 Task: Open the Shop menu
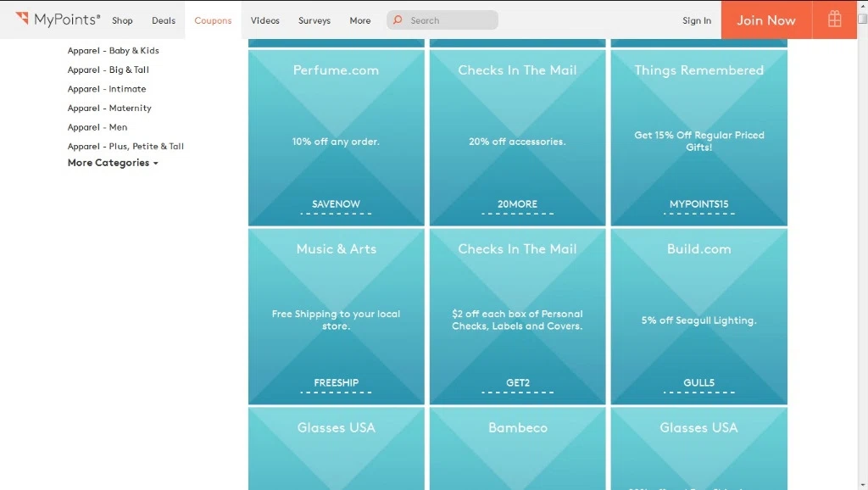[122, 20]
